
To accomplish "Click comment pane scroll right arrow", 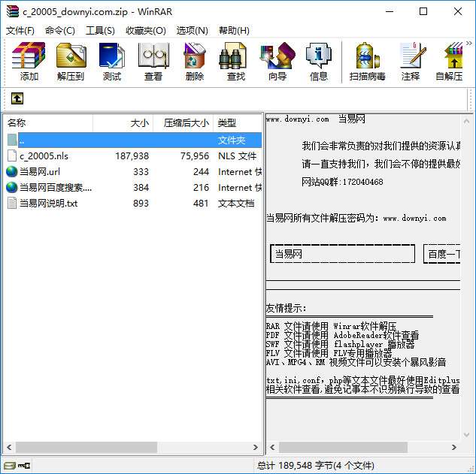I will [454, 447].
